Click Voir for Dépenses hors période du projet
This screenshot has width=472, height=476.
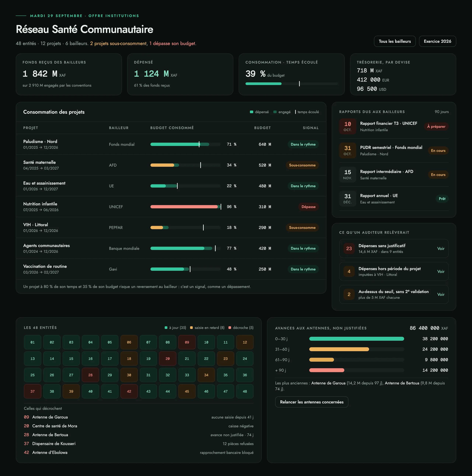pos(441,271)
